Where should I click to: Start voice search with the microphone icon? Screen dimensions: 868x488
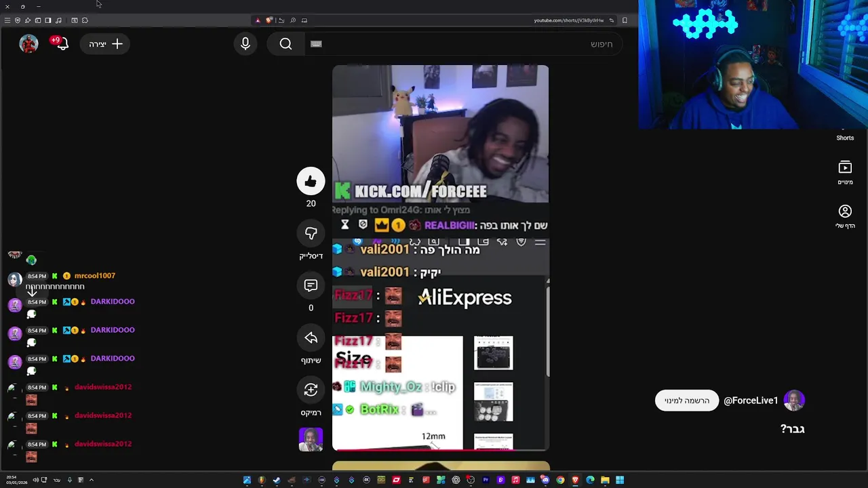pyautogui.click(x=245, y=44)
